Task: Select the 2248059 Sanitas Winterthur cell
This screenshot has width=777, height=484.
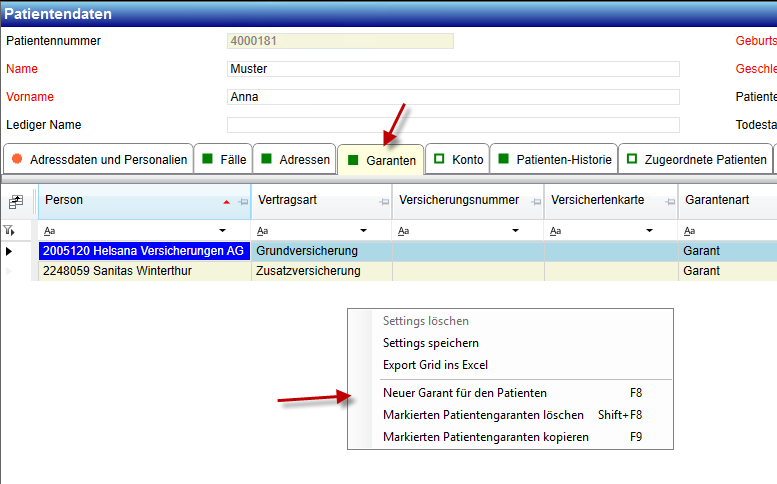Action: click(145, 271)
